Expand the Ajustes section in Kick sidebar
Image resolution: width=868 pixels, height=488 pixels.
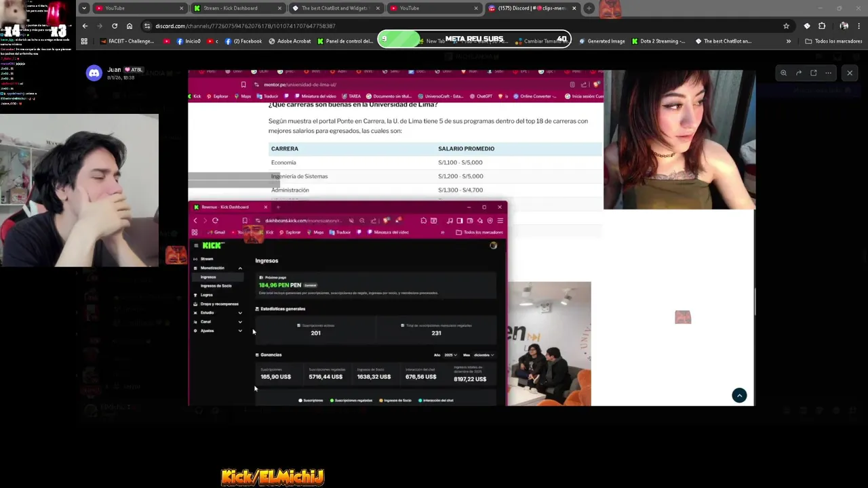tap(239, 331)
